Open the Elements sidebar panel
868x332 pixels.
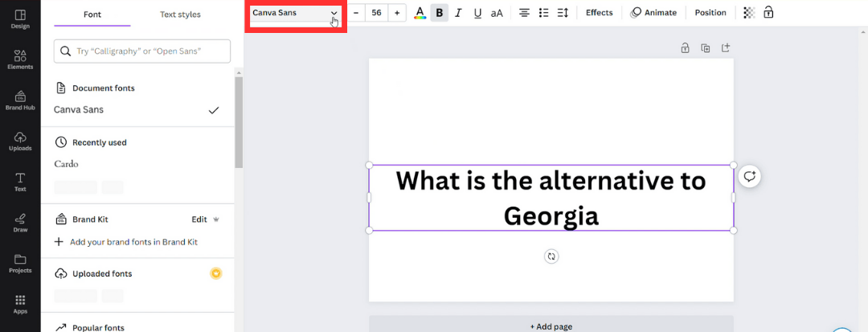pyautogui.click(x=20, y=59)
